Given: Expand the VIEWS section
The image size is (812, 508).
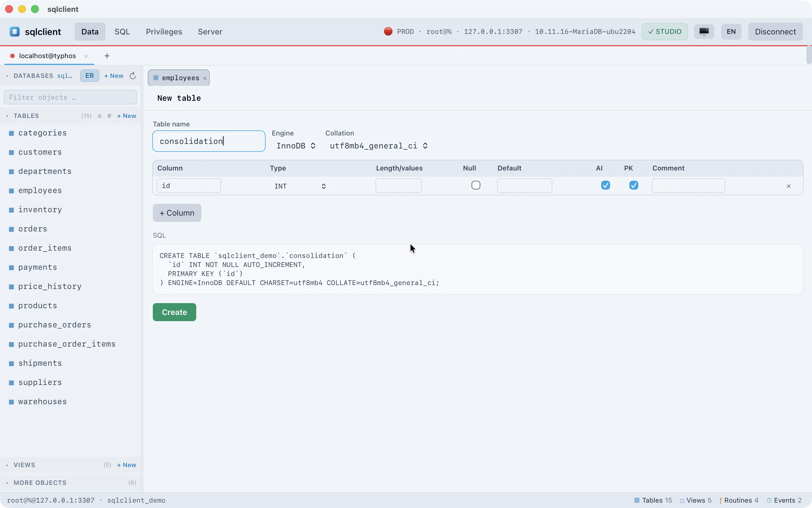Looking at the screenshot, I should [7, 465].
